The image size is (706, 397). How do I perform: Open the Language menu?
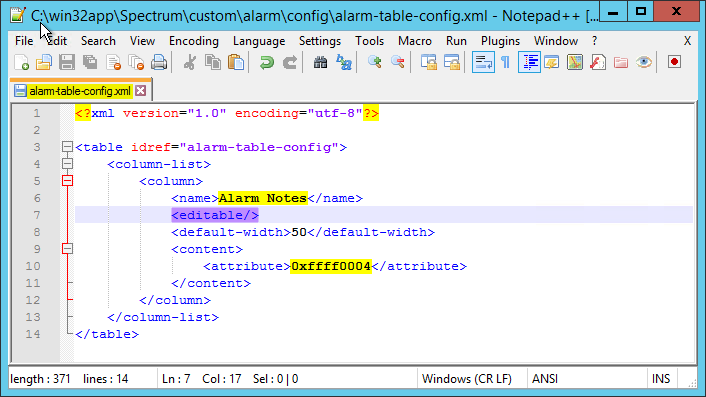259,41
